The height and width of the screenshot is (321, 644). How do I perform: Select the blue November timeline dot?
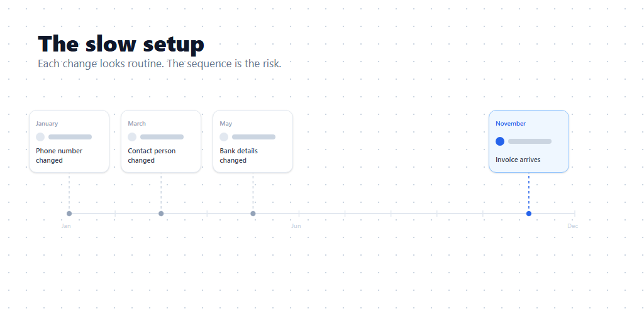click(x=529, y=214)
